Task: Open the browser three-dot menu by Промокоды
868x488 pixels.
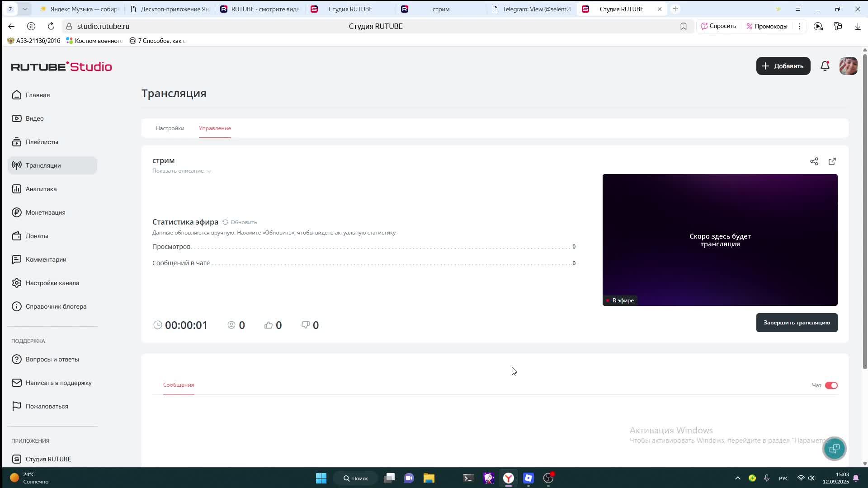Action: [x=800, y=26]
